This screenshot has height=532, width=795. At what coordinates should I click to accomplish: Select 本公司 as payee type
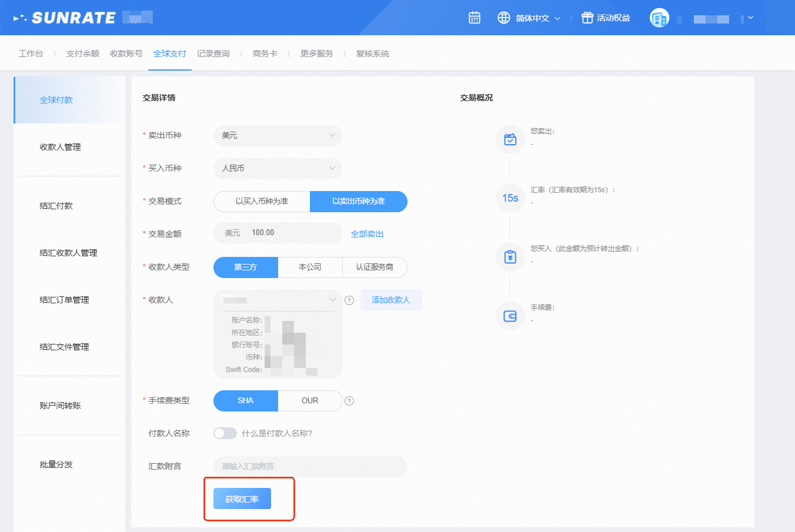(310, 267)
